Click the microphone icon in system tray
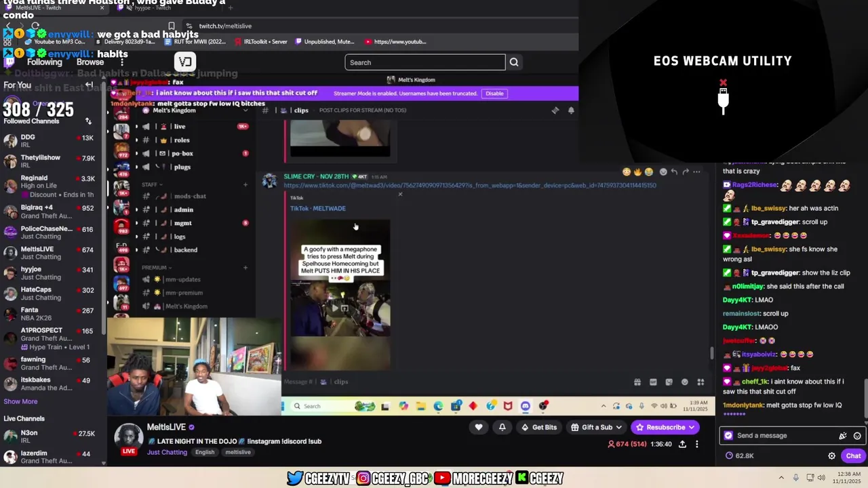 point(795,477)
